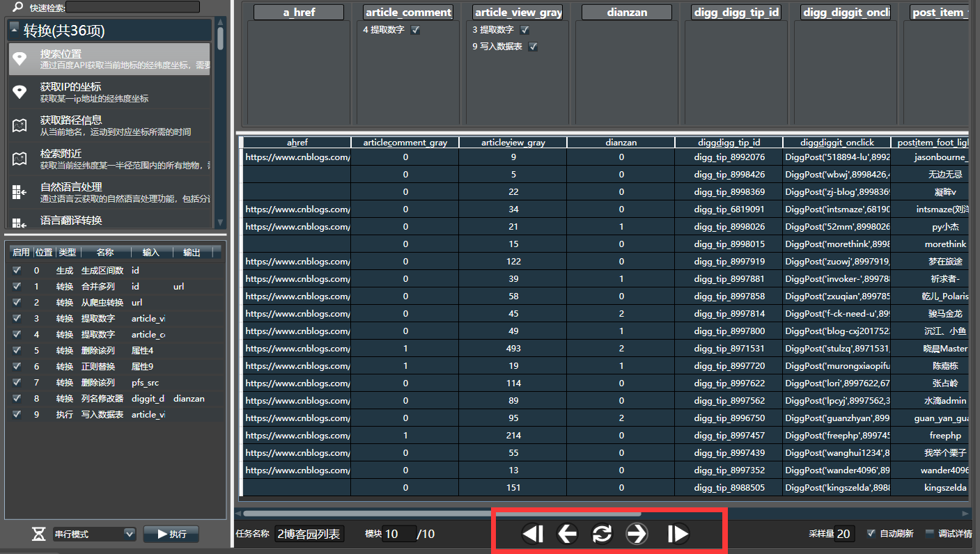Click the quick search magnifier icon
This screenshot has height=554, width=980.
[17, 8]
